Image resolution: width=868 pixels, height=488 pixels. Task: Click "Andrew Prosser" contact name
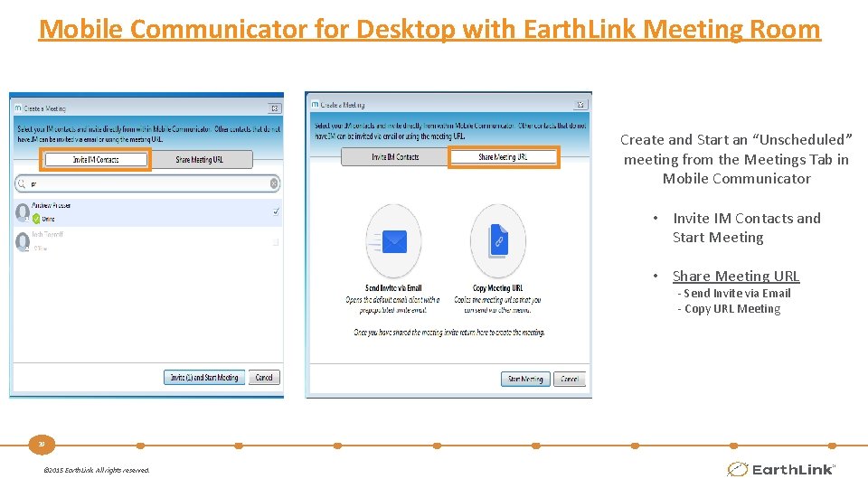[x=51, y=205]
